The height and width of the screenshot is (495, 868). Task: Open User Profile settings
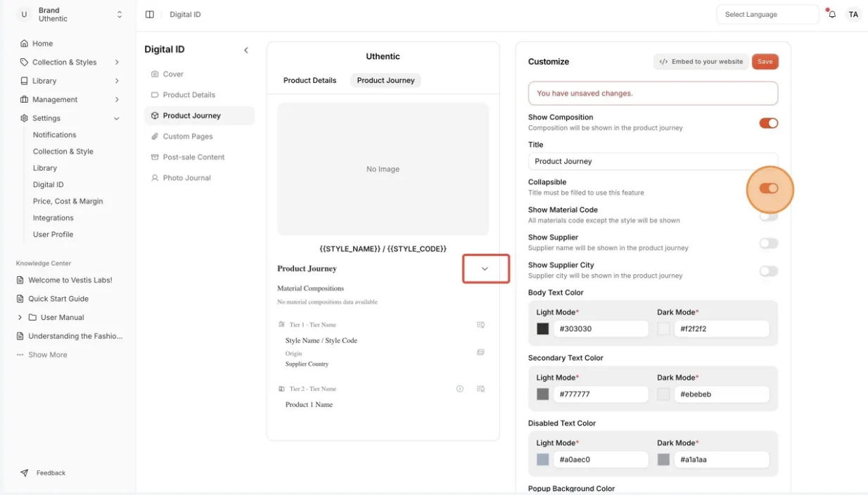[53, 234]
